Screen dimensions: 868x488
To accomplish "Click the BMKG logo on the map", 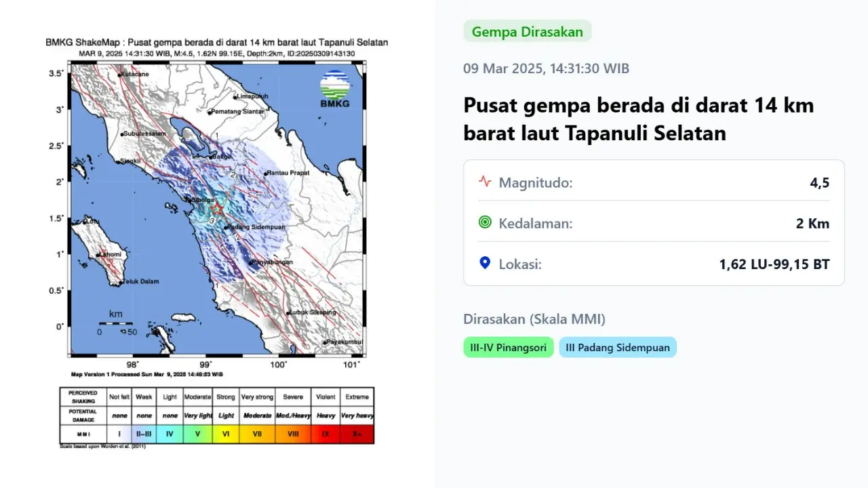I will coord(334,88).
